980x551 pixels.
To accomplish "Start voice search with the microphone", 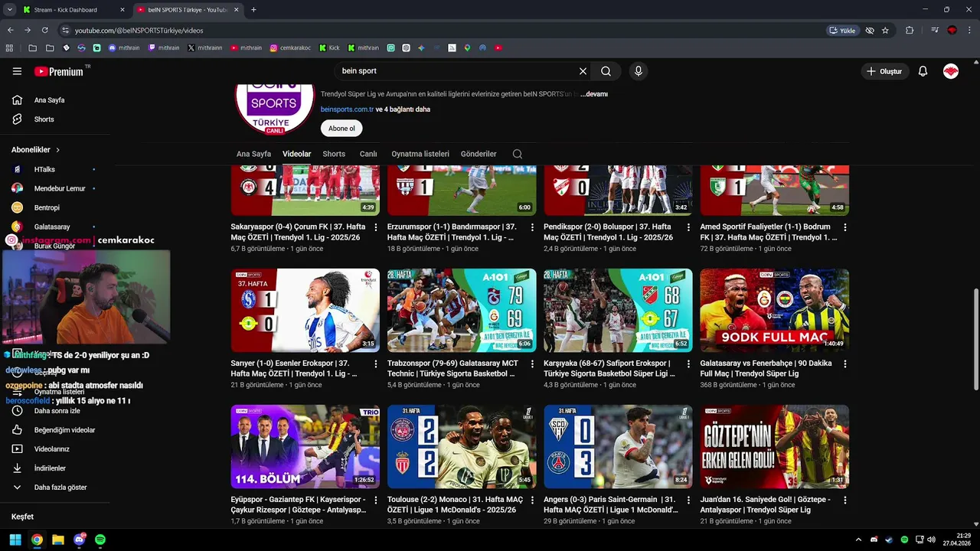I will point(639,71).
